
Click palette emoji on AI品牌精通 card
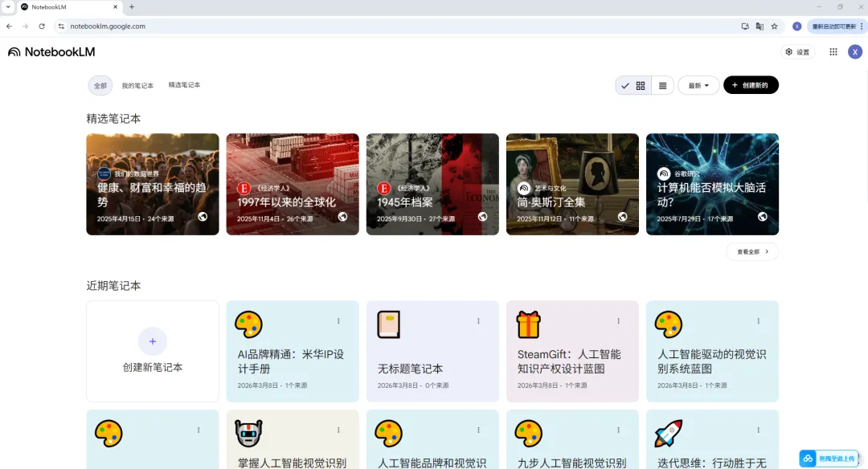click(x=248, y=324)
